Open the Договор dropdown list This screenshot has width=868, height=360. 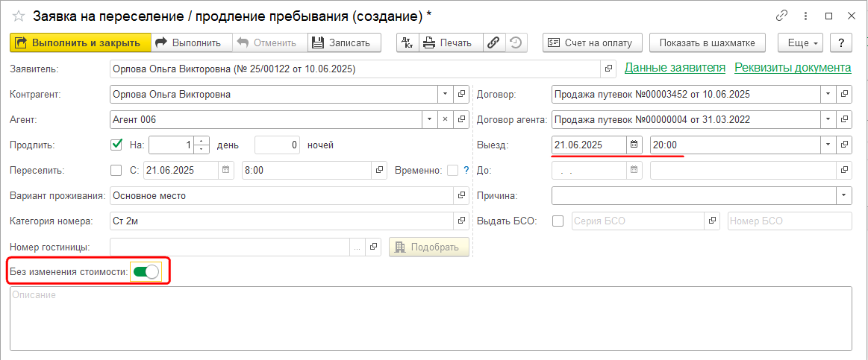(x=828, y=95)
